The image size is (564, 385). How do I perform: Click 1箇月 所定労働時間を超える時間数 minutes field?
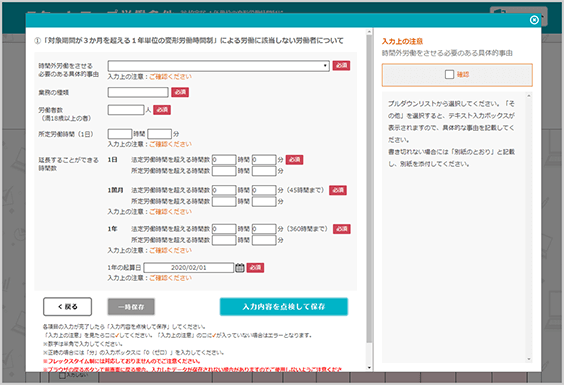click(x=264, y=201)
